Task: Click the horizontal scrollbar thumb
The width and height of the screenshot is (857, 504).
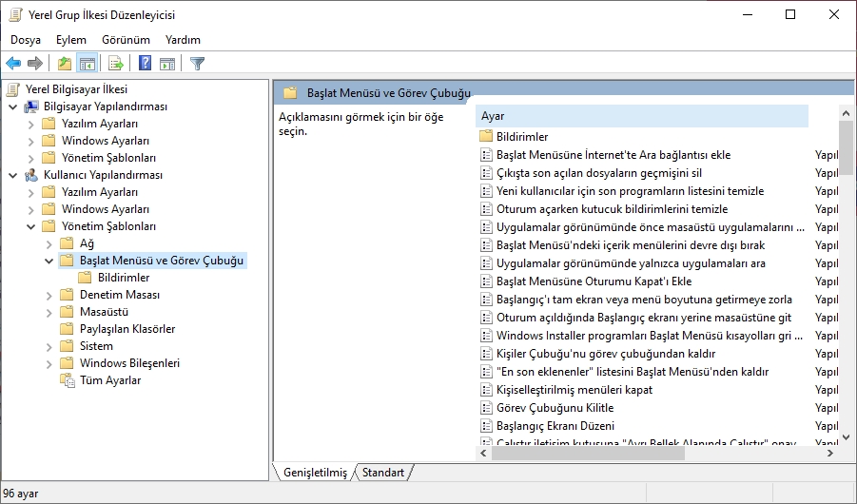Action: coord(588,454)
